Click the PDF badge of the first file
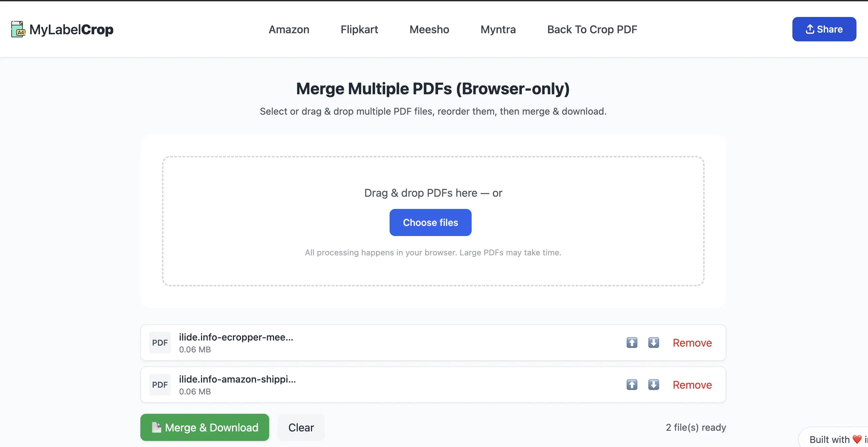Viewport: 868px width, 447px height. pos(160,343)
